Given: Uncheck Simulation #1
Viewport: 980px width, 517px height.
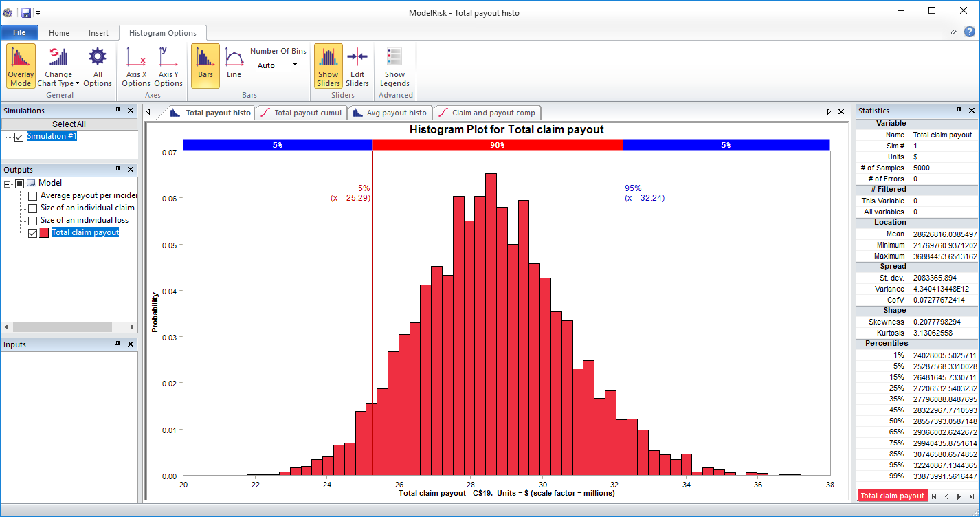Looking at the screenshot, I should (x=17, y=135).
